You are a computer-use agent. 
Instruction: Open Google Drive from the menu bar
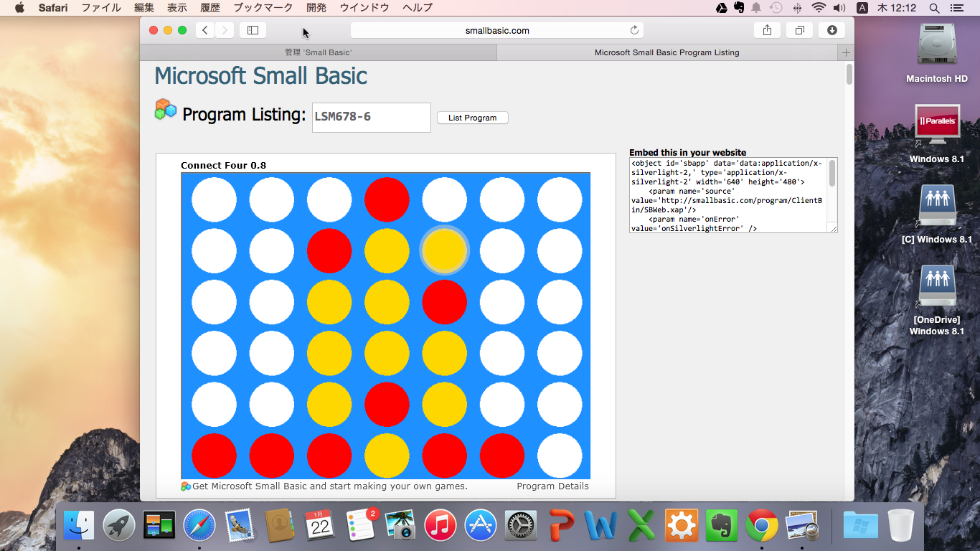[x=722, y=8]
